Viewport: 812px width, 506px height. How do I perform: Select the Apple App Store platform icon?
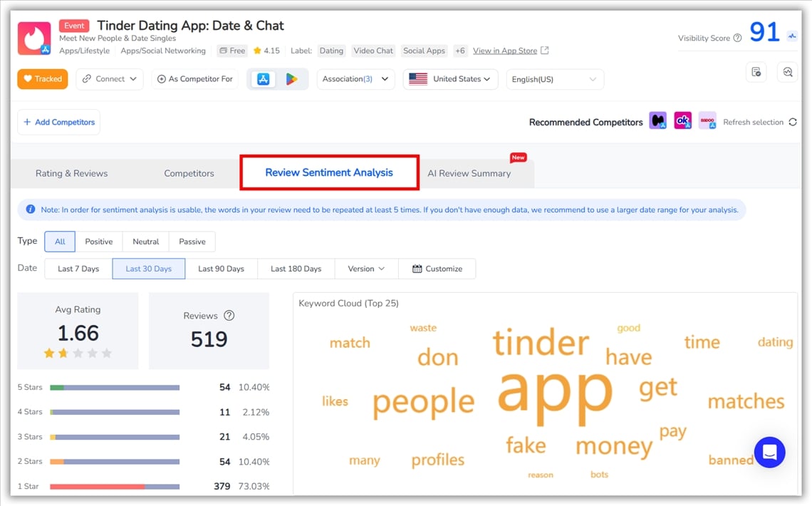[x=263, y=79]
